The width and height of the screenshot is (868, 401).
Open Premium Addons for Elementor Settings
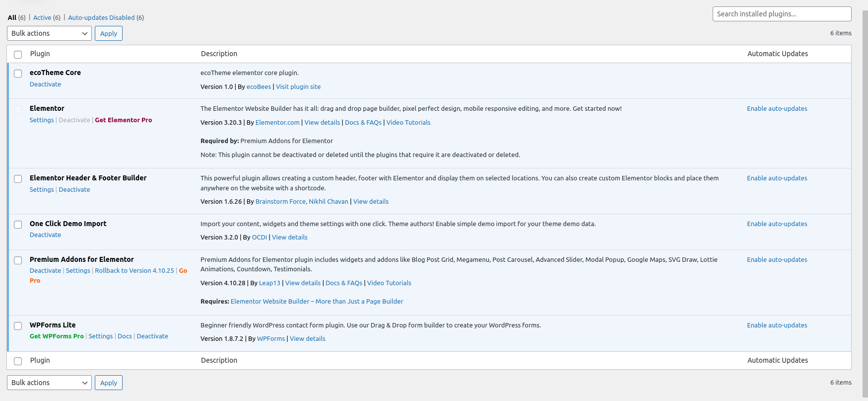[78, 271]
